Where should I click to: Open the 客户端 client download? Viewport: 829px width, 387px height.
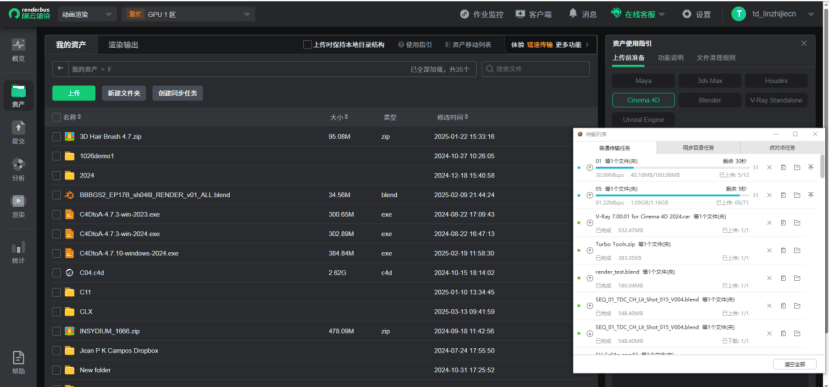(534, 14)
